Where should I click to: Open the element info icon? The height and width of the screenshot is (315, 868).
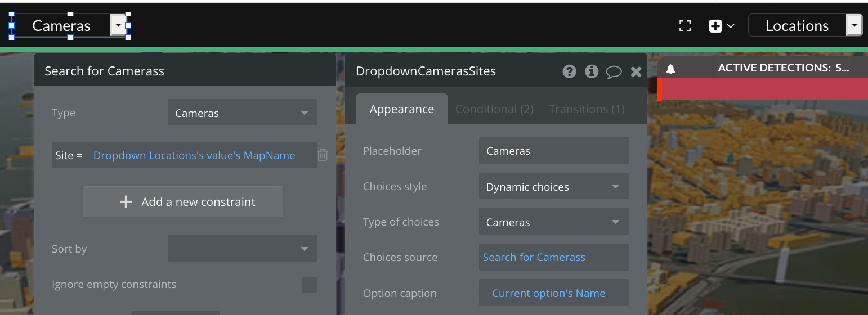(591, 71)
